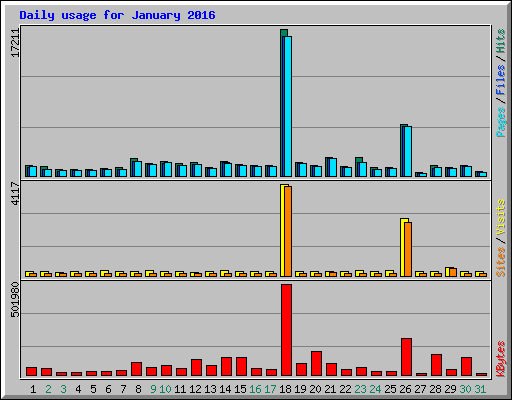512x400 pixels.
Task: Select the hits bar for day 8
Action: pos(134,167)
